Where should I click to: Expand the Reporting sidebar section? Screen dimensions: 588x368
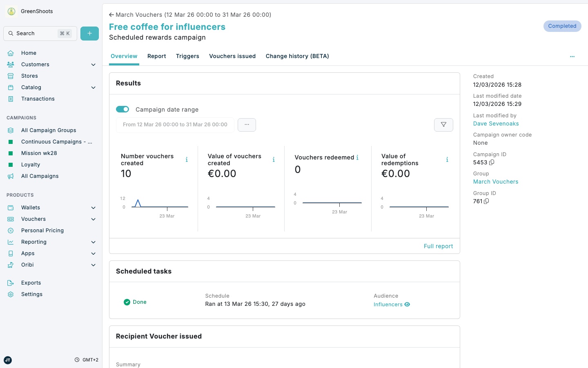pyautogui.click(x=93, y=242)
